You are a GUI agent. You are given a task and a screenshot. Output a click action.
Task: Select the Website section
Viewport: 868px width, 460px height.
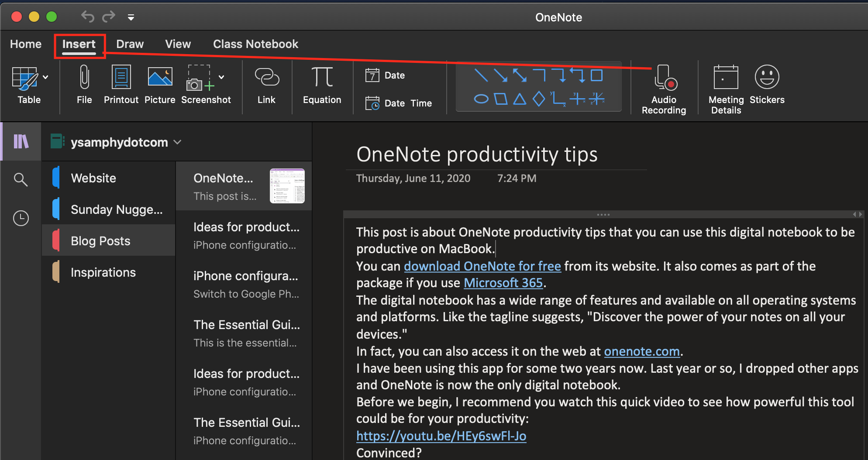[x=109, y=178]
